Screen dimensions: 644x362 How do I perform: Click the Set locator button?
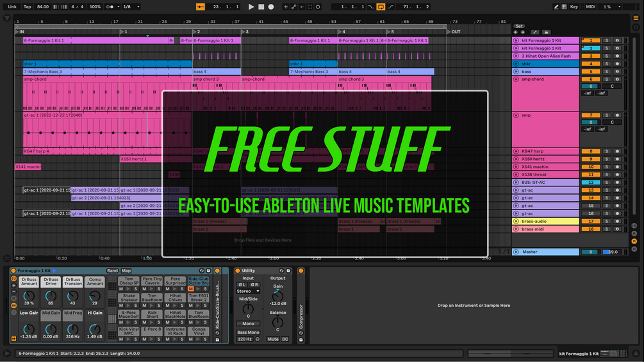519,26
